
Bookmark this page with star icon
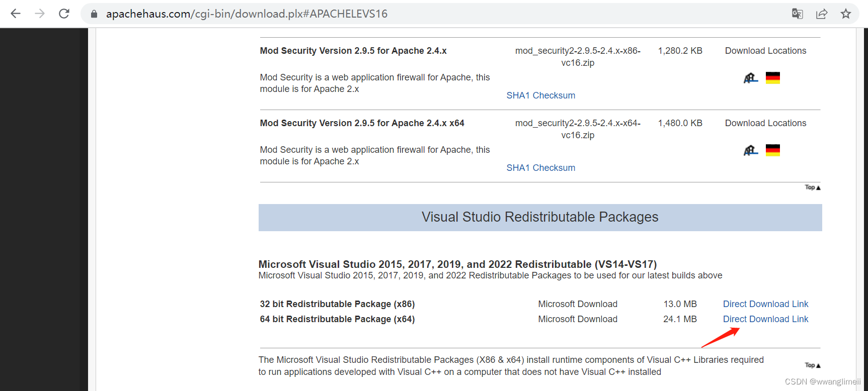click(846, 14)
